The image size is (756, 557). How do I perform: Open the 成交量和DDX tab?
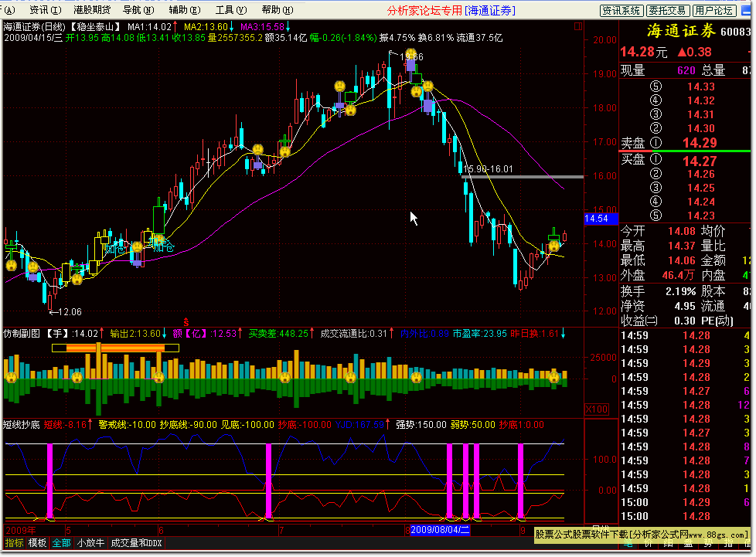click(x=137, y=543)
